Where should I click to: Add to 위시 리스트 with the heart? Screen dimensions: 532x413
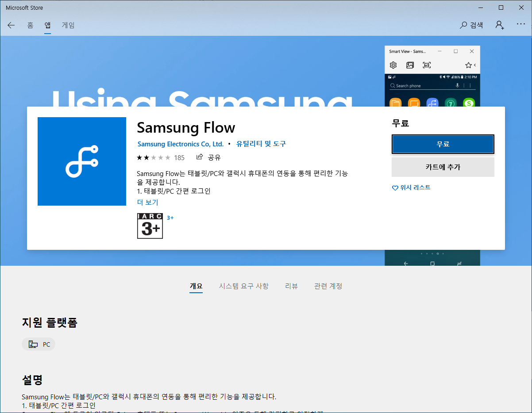(x=411, y=187)
